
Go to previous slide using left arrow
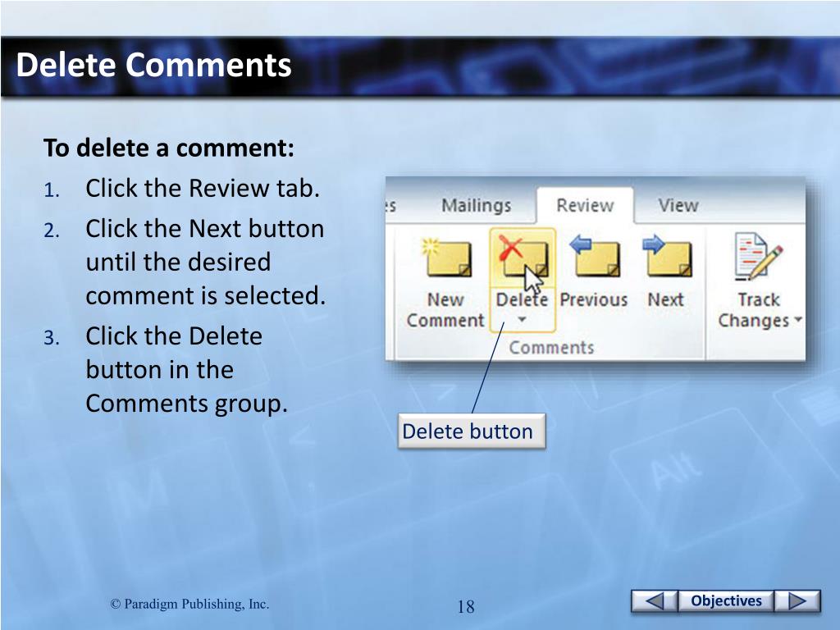click(x=654, y=600)
